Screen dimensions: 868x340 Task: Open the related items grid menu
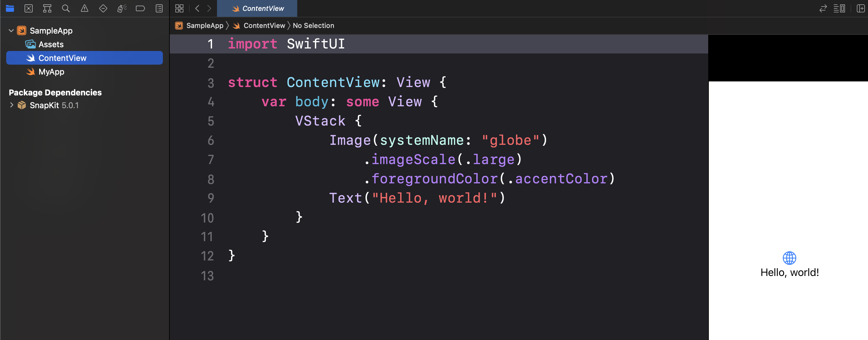coord(179,8)
